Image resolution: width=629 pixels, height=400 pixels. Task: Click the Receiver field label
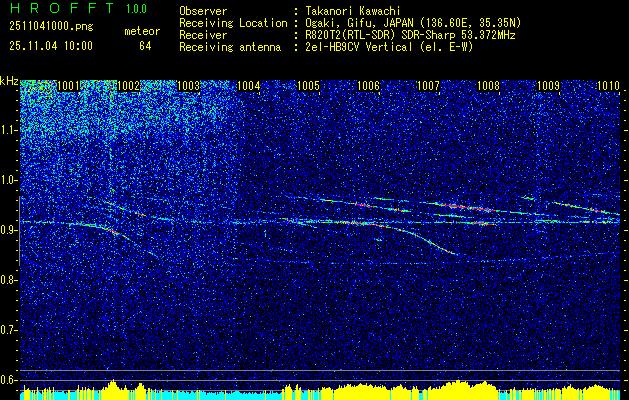pos(203,35)
